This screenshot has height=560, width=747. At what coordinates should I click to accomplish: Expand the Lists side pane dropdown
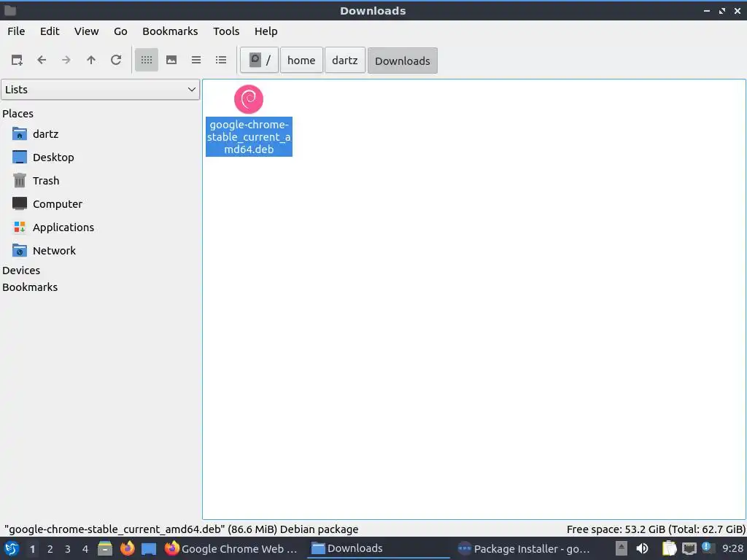click(x=100, y=90)
